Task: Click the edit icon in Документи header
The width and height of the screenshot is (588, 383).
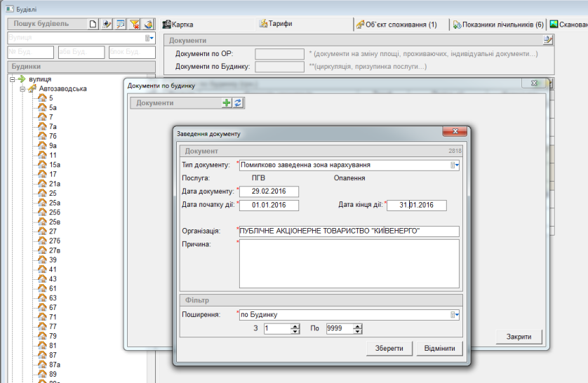Action: 548,40
